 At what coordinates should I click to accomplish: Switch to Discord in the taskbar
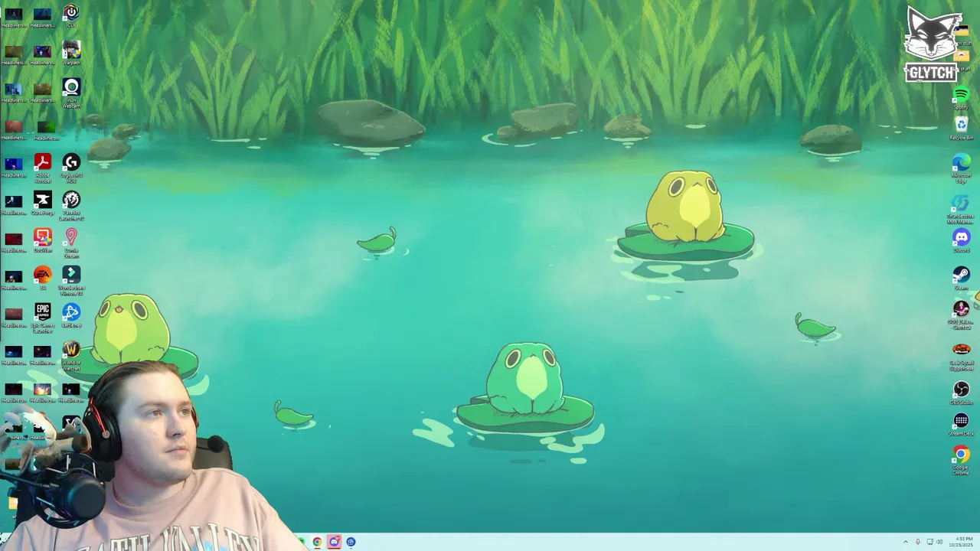(x=334, y=542)
